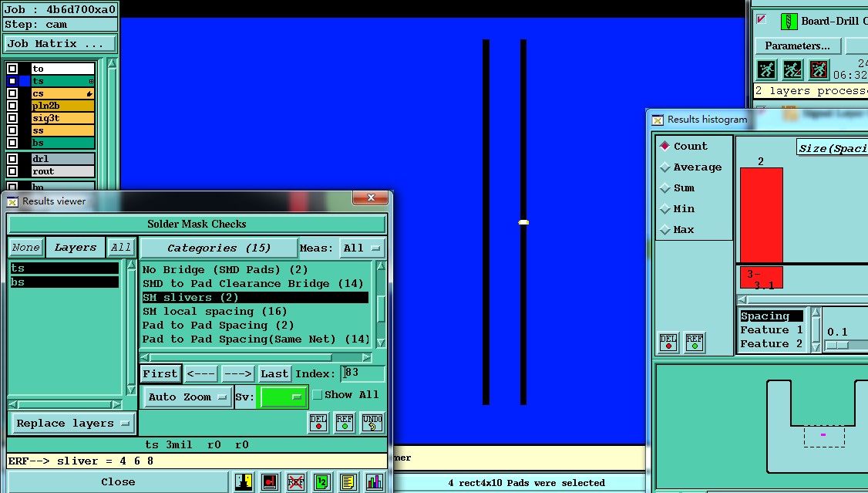
Task: Click the two-faces compare icon in bottom toolbar
Action: 244,481
